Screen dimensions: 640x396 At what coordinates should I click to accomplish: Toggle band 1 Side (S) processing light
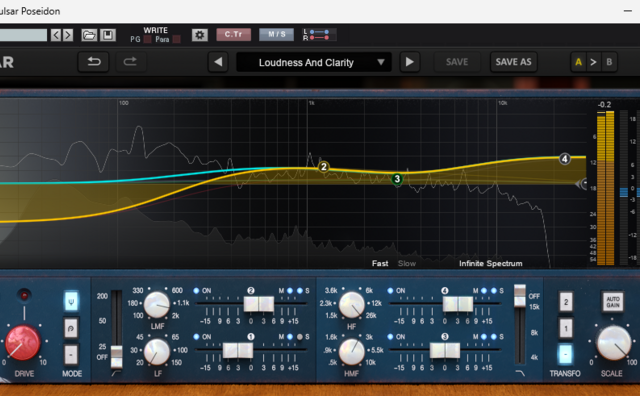[x=300, y=337]
